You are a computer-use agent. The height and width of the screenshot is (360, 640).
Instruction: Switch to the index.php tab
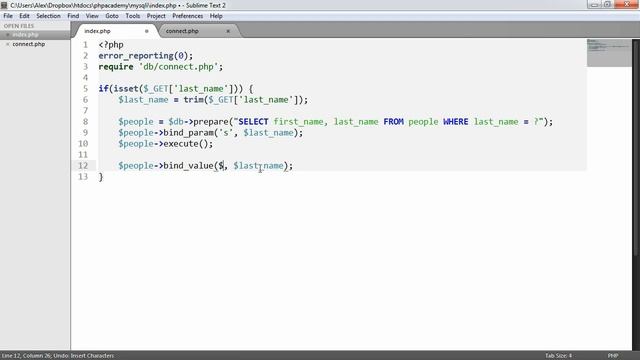point(115,31)
